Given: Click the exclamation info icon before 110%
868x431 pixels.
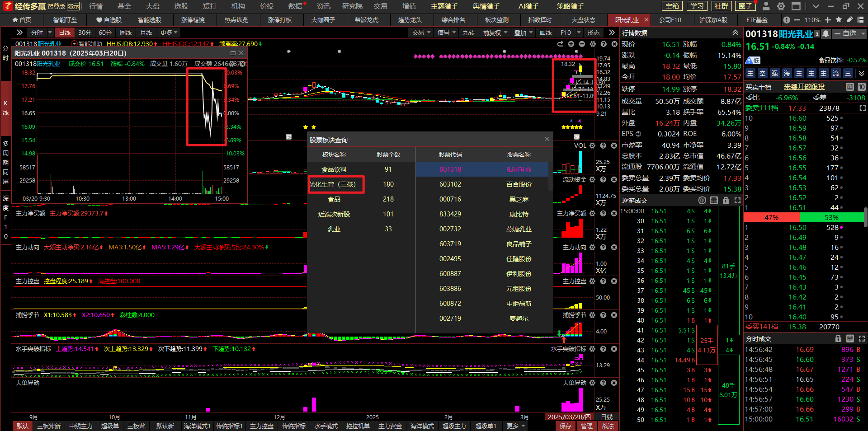Looking at the screenshot, I should click(787, 20).
